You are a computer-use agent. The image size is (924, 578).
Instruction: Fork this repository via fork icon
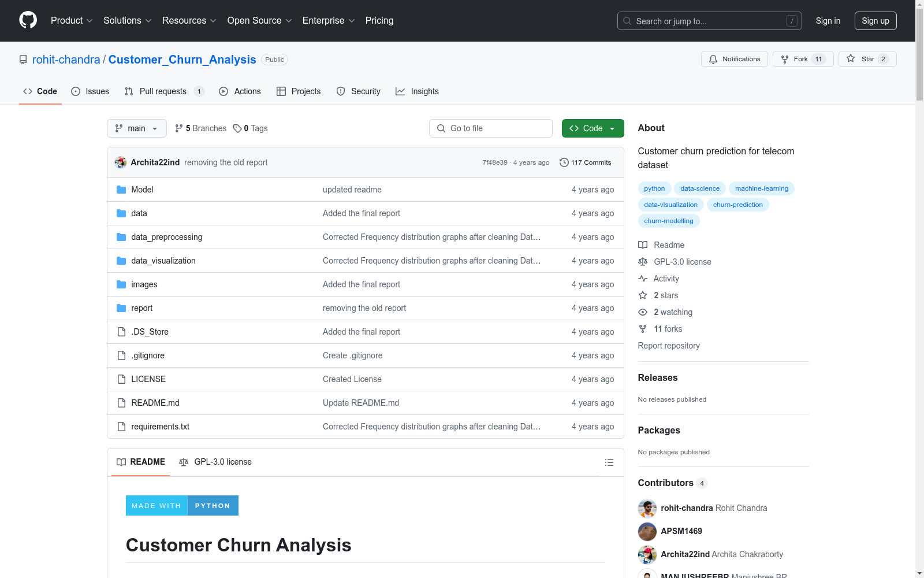(x=803, y=59)
